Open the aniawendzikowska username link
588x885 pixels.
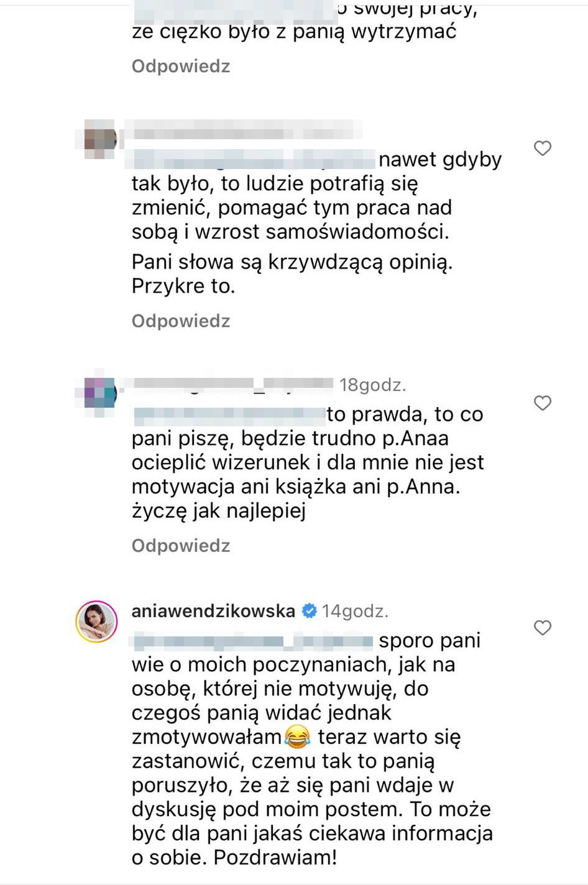[213, 611]
